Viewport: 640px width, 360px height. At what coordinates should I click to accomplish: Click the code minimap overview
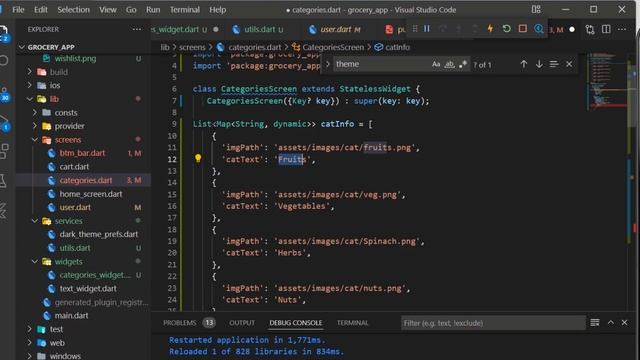[x=607, y=82]
